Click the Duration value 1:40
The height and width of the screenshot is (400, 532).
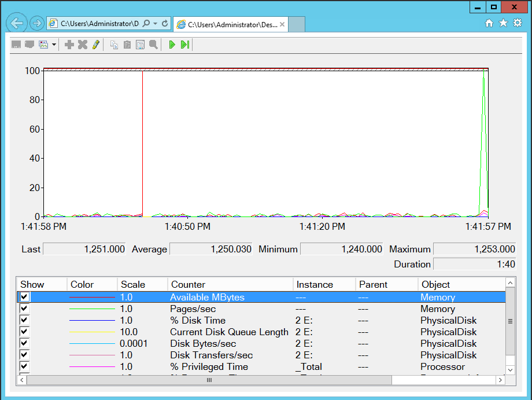(475, 264)
